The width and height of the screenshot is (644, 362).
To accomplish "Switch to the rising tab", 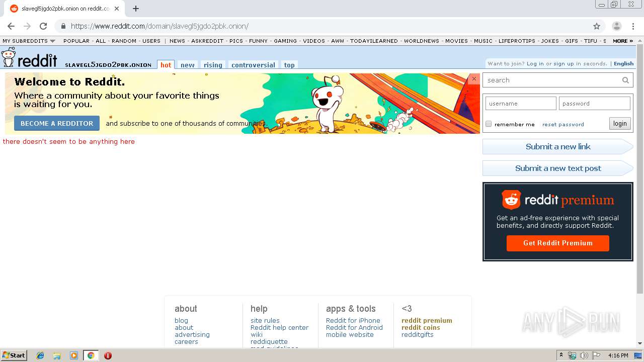I will (x=213, y=65).
